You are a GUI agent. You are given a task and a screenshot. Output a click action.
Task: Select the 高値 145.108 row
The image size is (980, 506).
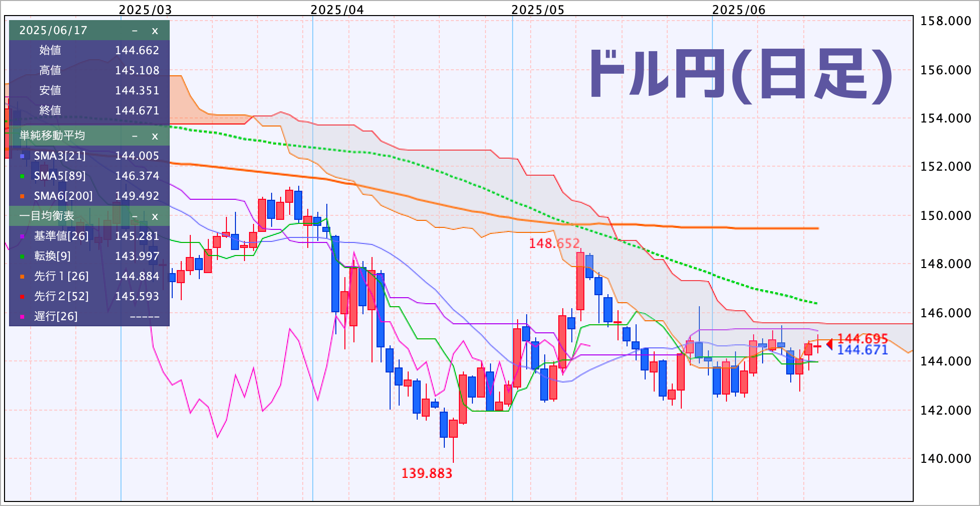click(89, 70)
